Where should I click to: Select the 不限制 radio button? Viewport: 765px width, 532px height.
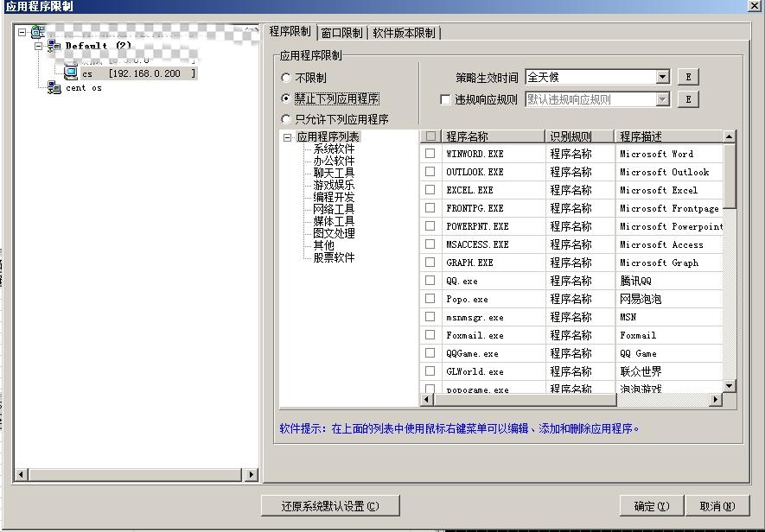click(286, 78)
